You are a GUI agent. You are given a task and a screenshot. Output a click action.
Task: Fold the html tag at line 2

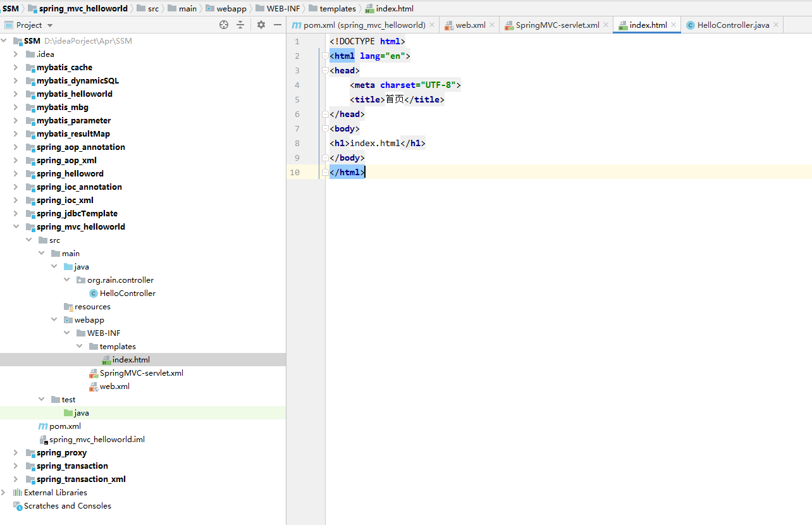[x=324, y=56]
